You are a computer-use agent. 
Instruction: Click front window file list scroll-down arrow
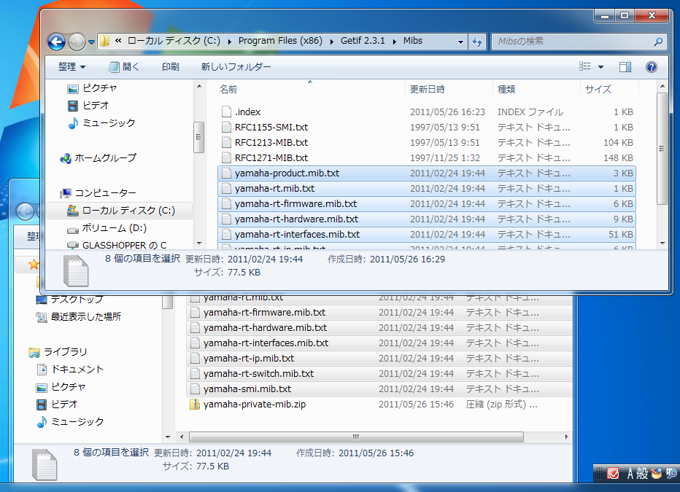[662, 243]
